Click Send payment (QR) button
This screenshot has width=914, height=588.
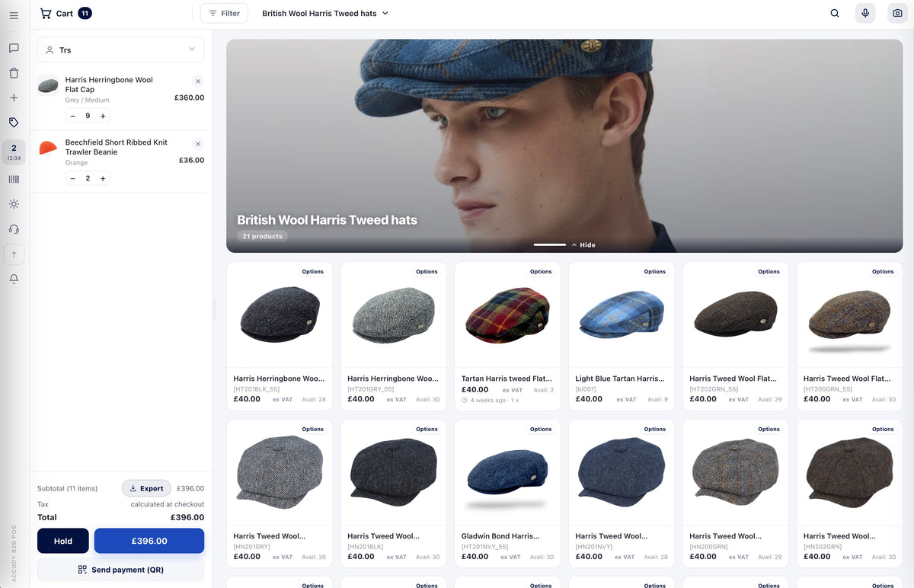tap(120, 570)
